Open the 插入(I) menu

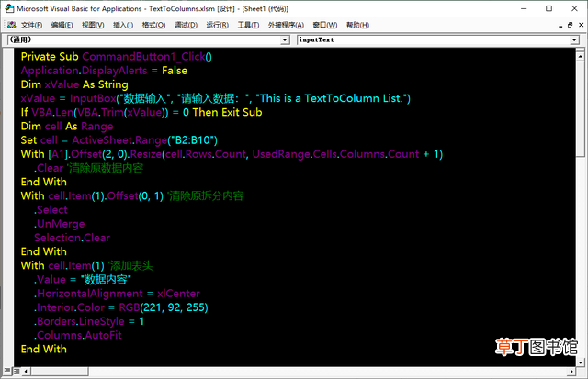[123, 25]
